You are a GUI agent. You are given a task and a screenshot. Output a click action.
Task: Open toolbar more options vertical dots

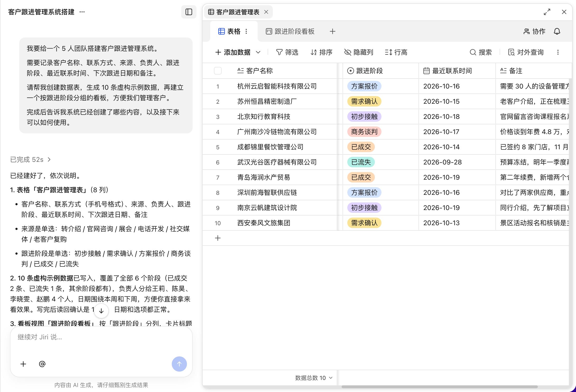pos(558,52)
